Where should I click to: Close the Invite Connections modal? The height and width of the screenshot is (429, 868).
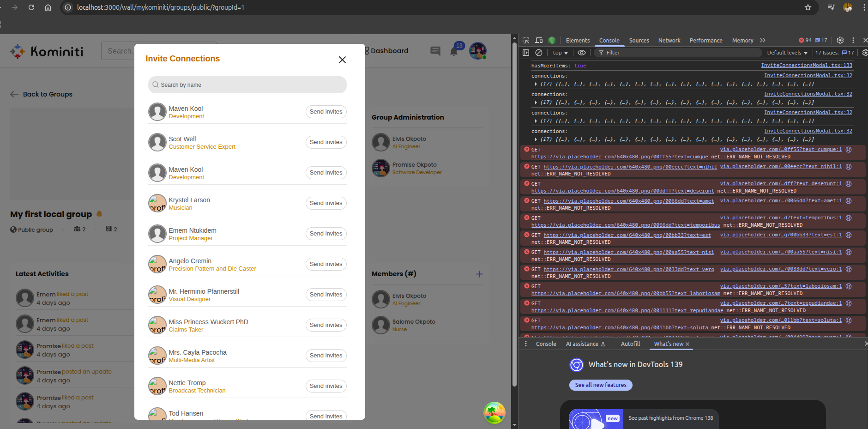pyautogui.click(x=342, y=60)
